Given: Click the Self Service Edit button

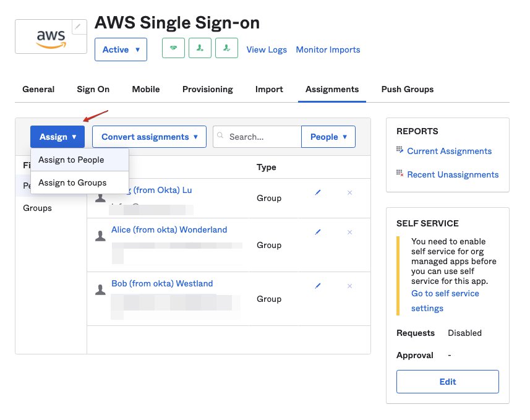Looking at the screenshot, I should (x=448, y=382).
